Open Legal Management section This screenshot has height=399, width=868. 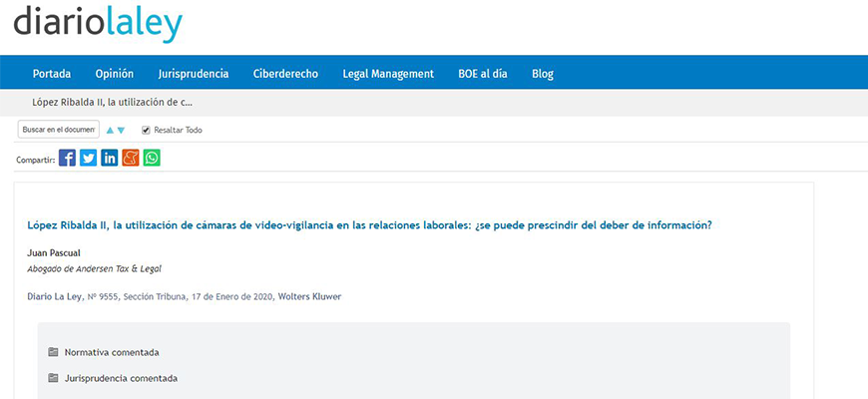(x=387, y=74)
